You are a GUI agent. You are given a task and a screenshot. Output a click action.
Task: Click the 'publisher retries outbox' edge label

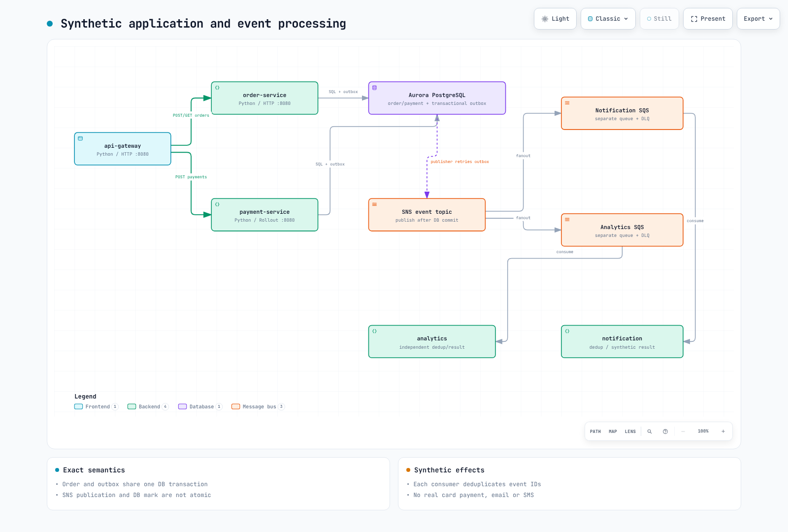460,162
